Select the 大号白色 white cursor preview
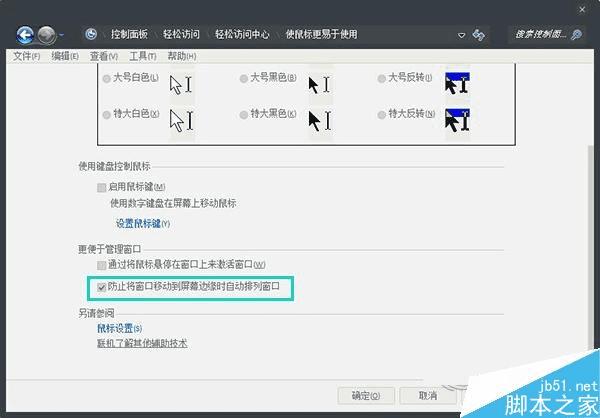 pyautogui.click(x=182, y=85)
